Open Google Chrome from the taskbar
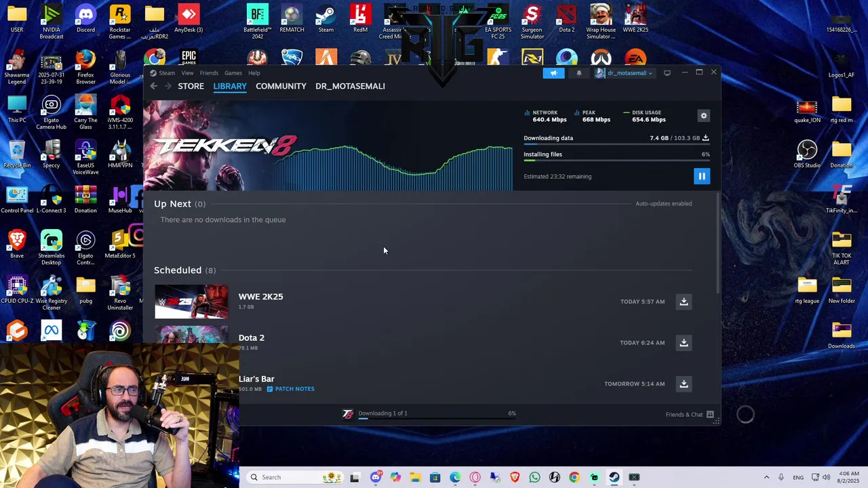The height and width of the screenshot is (488, 868). 574,477
